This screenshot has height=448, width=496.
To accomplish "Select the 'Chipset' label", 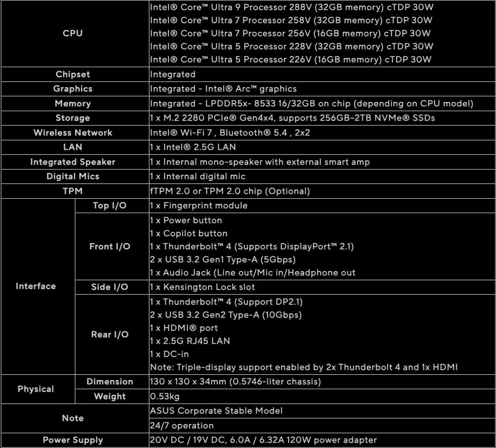I will (72, 75).
